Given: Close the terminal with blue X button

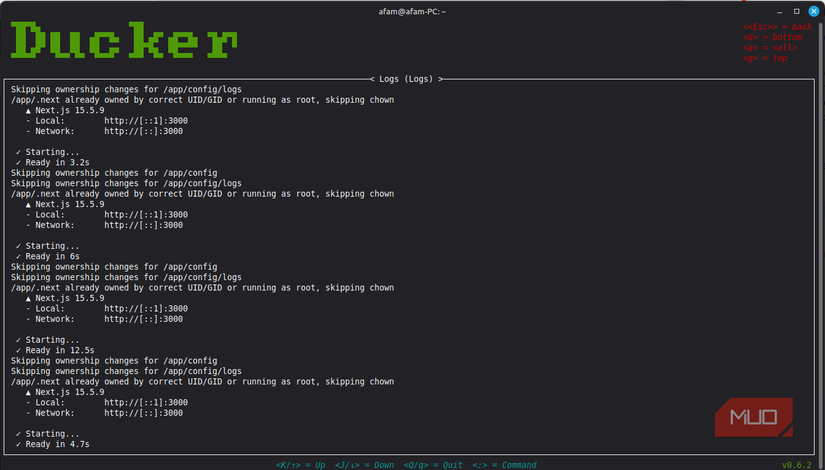Looking at the screenshot, I should click(813, 12).
